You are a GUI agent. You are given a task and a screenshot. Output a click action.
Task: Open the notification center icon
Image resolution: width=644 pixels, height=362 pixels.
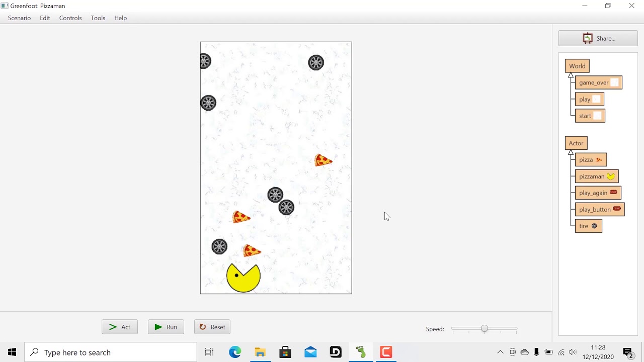tap(628, 353)
